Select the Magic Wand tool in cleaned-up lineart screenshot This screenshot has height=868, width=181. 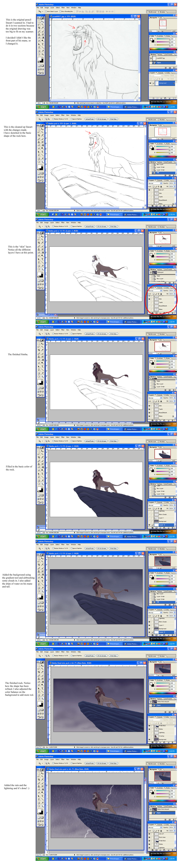[x=43, y=132]
